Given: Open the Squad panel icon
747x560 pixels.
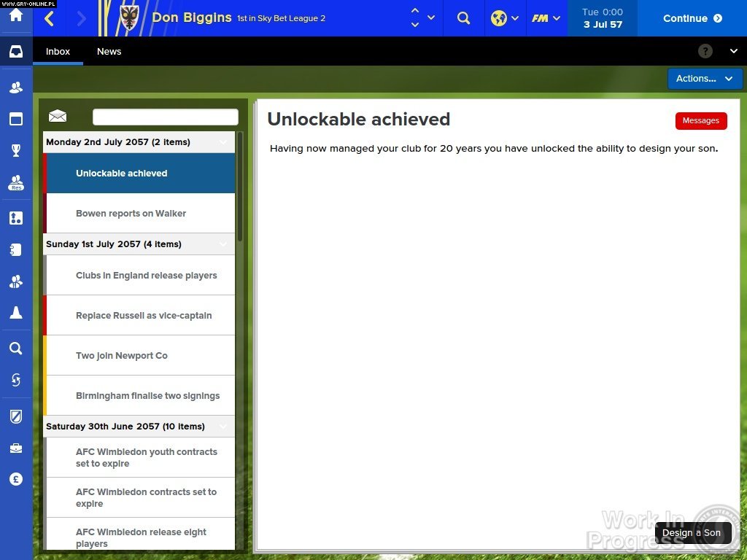Looking at the screenshot, I should tap(16, 87).
